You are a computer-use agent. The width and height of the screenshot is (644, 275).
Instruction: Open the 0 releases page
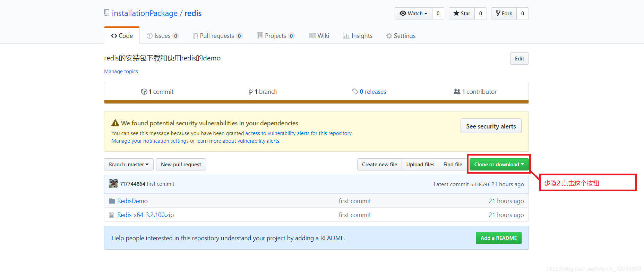pyautogui.click(x=369, y=92)
